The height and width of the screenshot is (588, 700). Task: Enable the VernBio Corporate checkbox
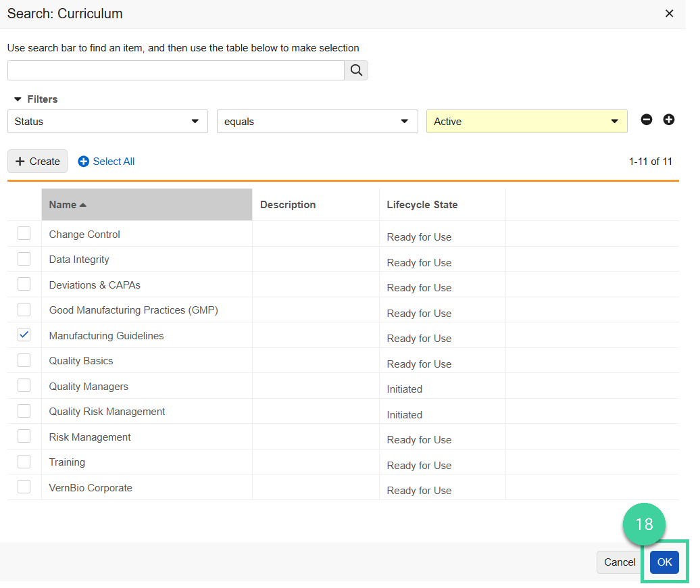click(24, 487)
